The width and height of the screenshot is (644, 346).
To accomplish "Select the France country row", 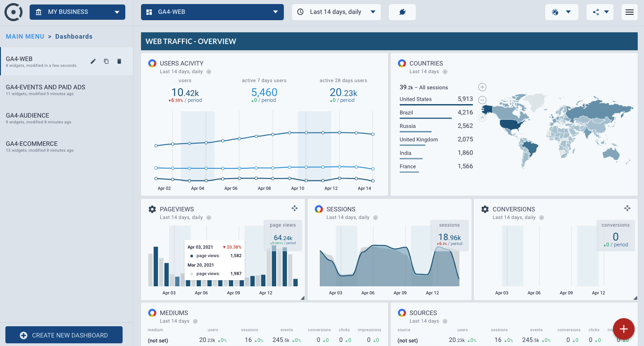I will (436, 167).
